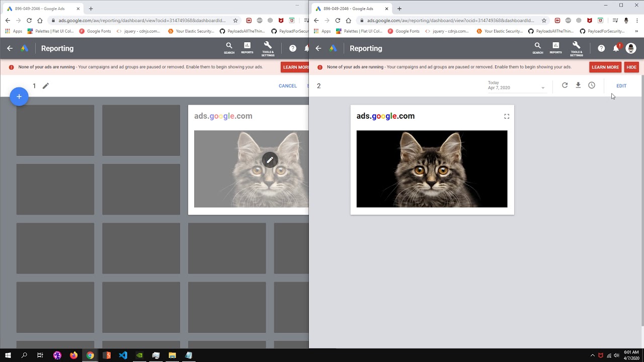Bookmark page with star in right browser
Image resolution: width=644 pixels, height=362 pixels.
click(544, 21)
